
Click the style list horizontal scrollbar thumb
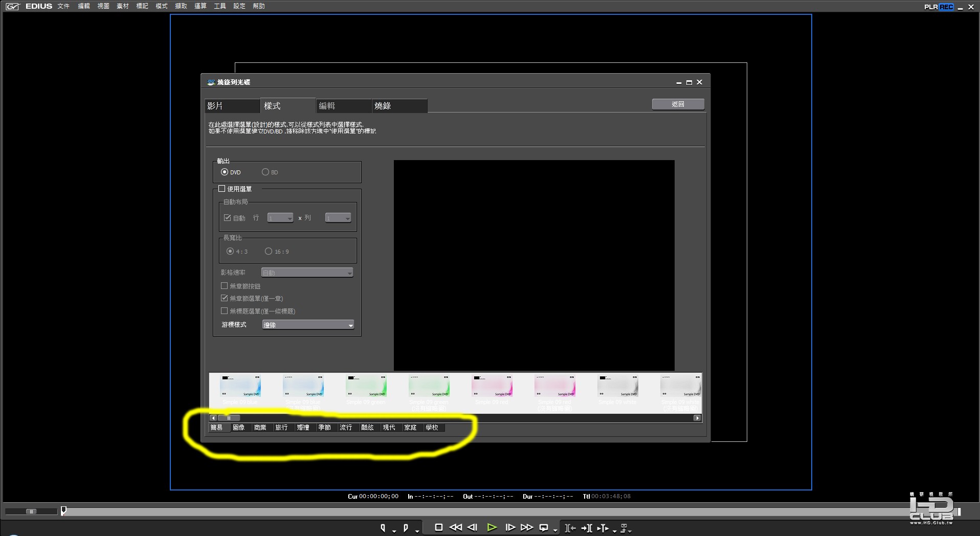click(229, 418)
